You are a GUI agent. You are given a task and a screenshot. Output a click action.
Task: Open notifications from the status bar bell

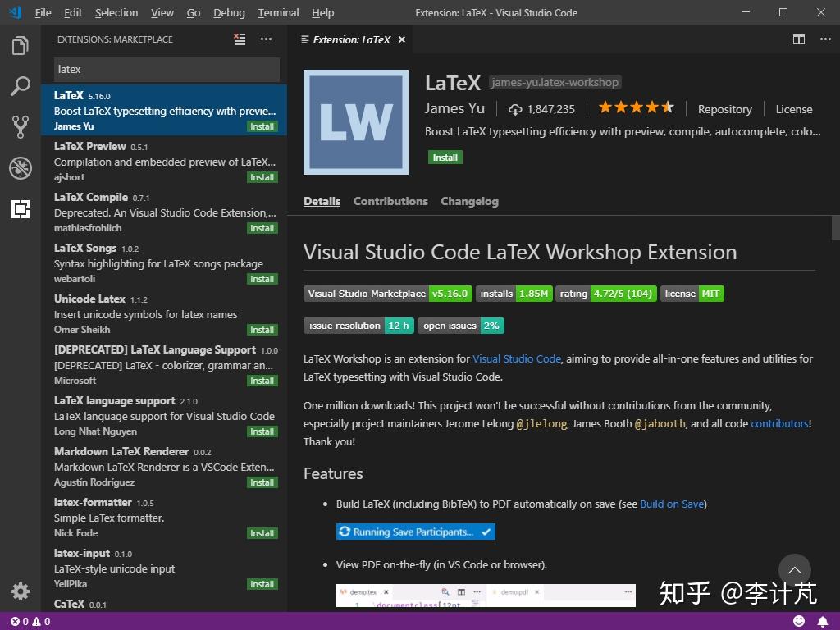point(824,620)
